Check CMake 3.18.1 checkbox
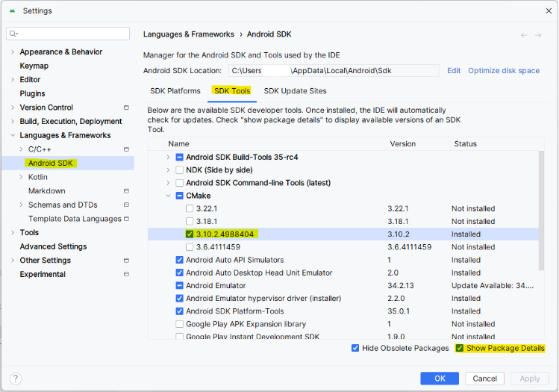This screenshot has width=559, height=392. [190, 222]
